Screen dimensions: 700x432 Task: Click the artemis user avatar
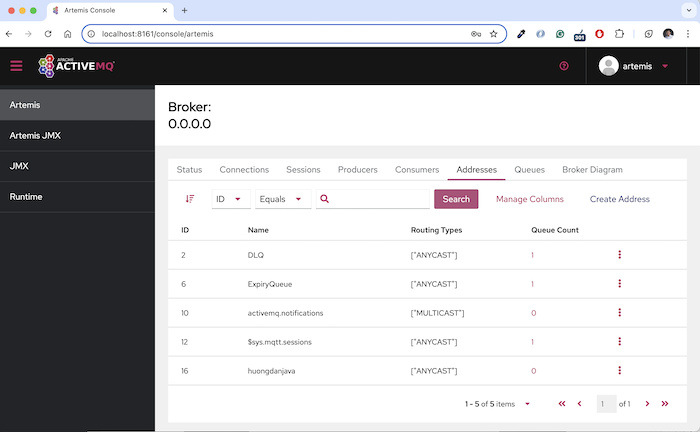point(608,66)
